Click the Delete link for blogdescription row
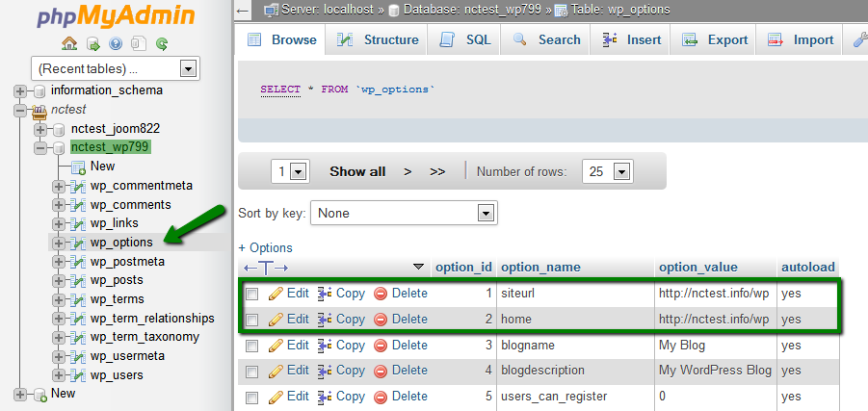868x411 pixels. point(409,371)
